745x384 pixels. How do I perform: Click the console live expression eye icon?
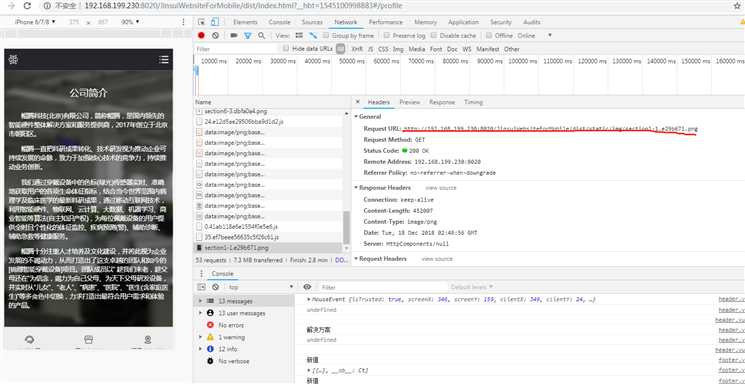click(307, 287)
